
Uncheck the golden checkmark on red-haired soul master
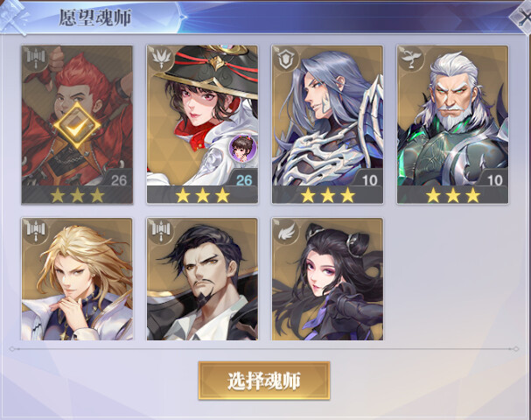77,126
